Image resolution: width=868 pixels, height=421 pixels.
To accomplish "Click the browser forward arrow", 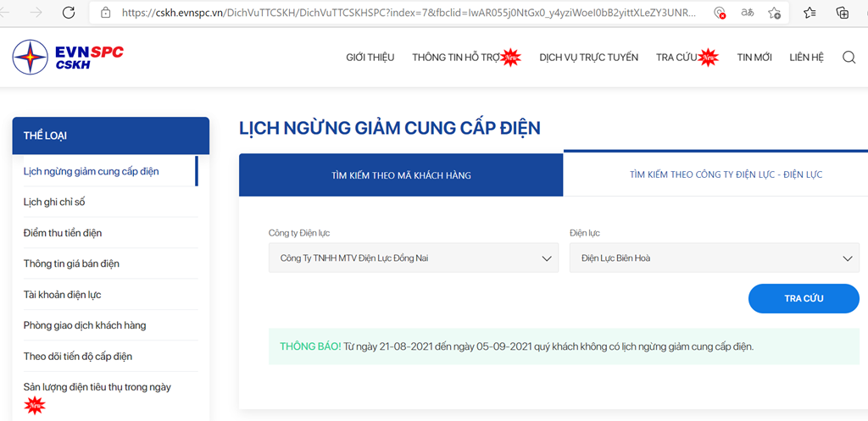I will coord(36,12).
